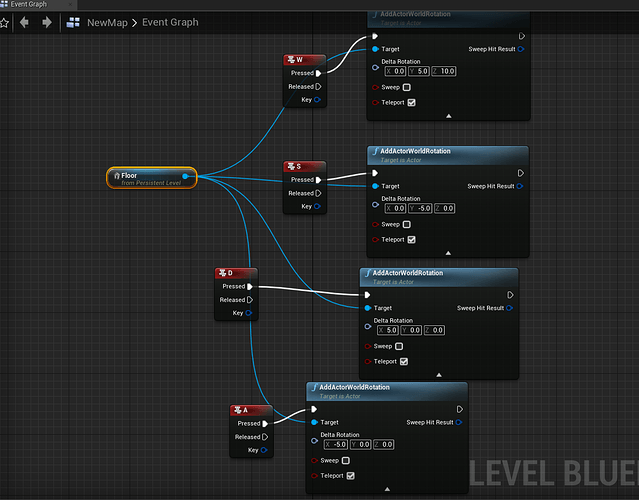Collapse the A AddActorWorldRotation node arrow
The width and height of the screenshot is (639, 500).
[x=387, y=489]
